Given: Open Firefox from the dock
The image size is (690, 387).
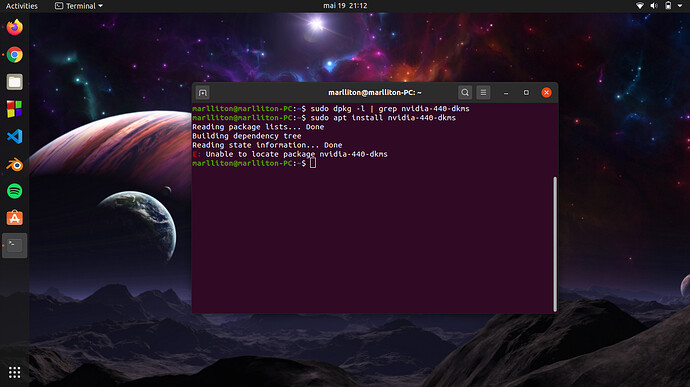Looking at the screenshot, I should coord(15,27).
